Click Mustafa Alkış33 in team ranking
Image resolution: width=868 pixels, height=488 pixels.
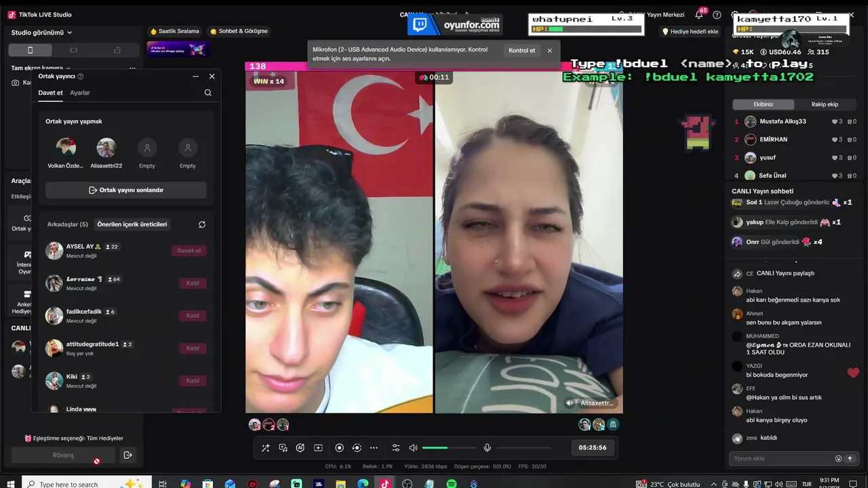783,121
